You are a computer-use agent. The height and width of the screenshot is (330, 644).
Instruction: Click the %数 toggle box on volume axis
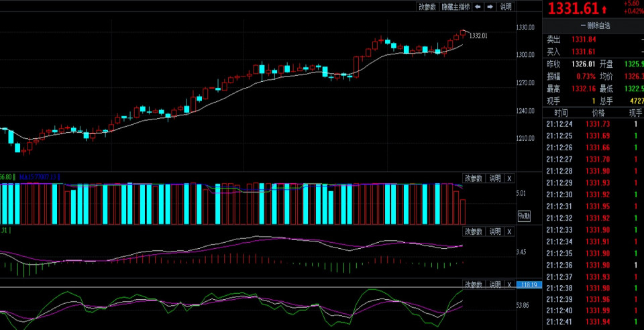[524, 216]
